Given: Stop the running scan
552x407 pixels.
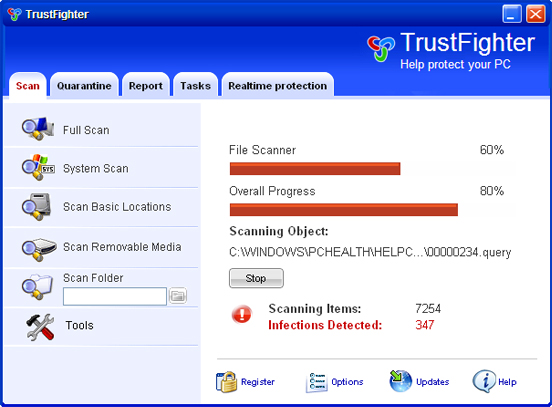Looking at the screenshot, I should (256, 278).
